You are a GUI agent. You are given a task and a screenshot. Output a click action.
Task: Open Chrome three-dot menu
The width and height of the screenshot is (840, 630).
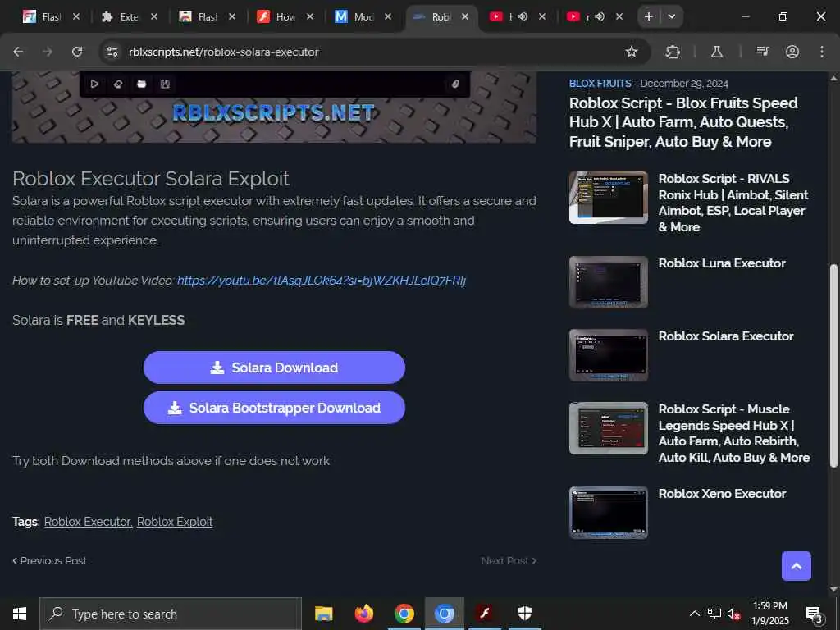822,52
